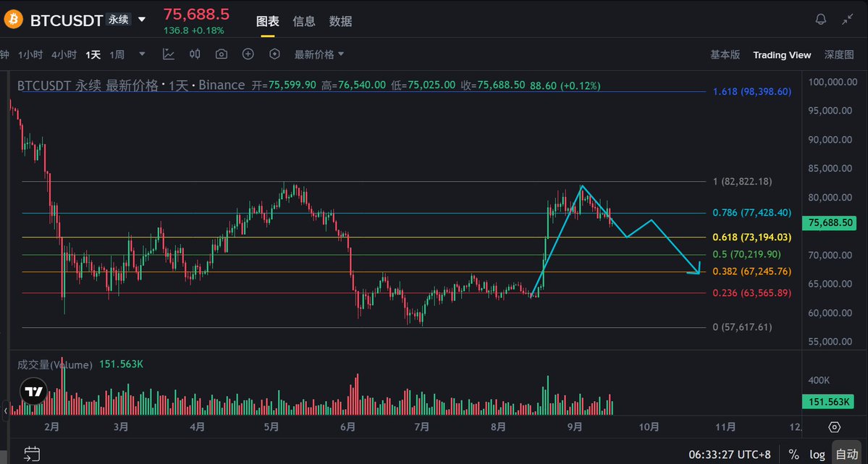Select the 基本版 chart mode
Image resolution: width=868 pixels, height=464 pixels.
pos(725,54)
